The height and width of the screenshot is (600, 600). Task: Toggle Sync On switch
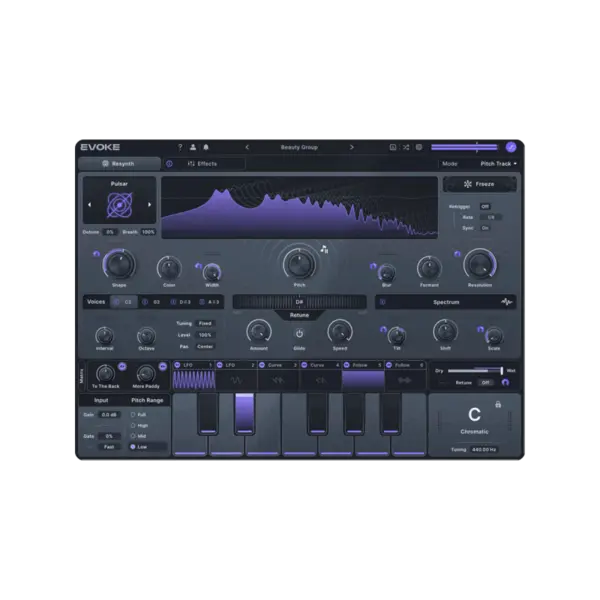[485, 228]
